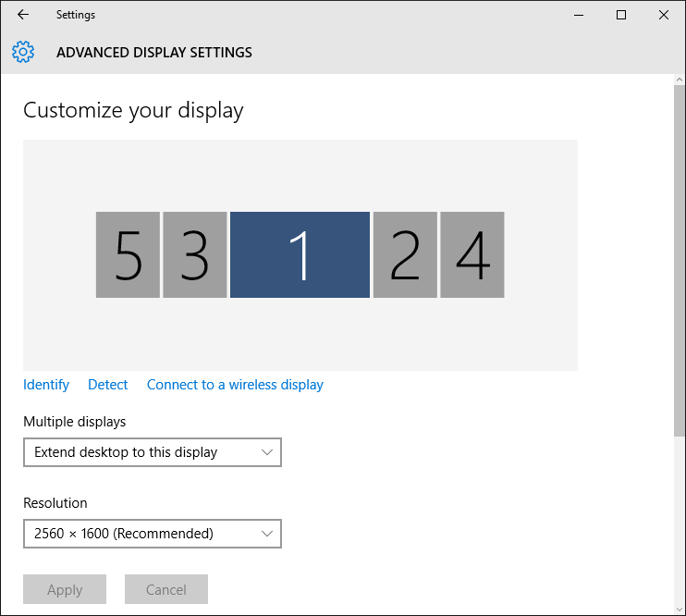The height and width of the screenshot is (616, 686).
Task: Click the Resolution label
Action: point(55,502)
